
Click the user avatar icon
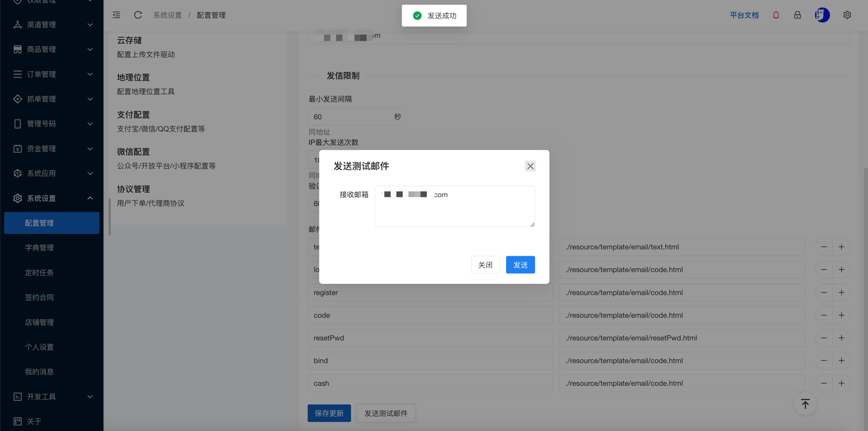[822, 15]
